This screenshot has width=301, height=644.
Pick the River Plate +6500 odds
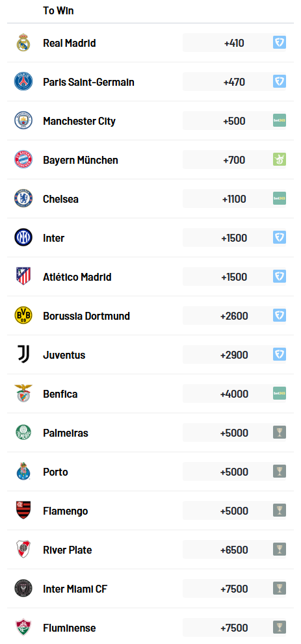228,550
